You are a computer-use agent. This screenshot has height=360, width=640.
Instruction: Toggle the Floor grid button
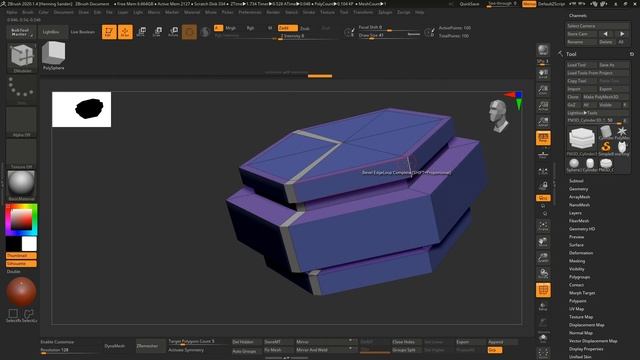(543, 154)
